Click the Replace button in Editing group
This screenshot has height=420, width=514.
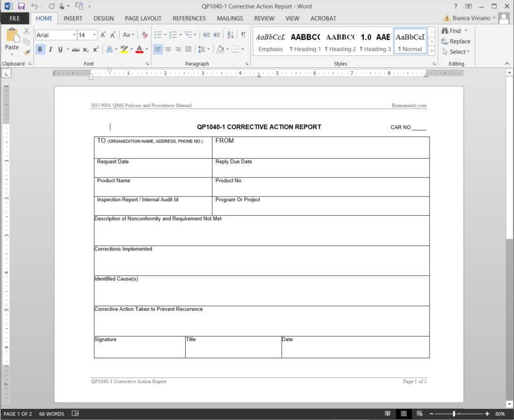[456, 41]
